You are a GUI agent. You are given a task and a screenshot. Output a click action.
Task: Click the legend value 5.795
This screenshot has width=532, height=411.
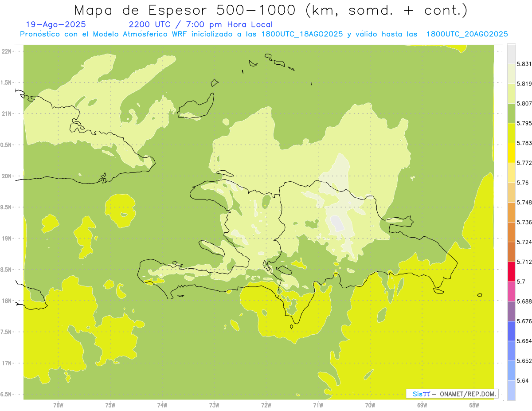coord(524,123)
